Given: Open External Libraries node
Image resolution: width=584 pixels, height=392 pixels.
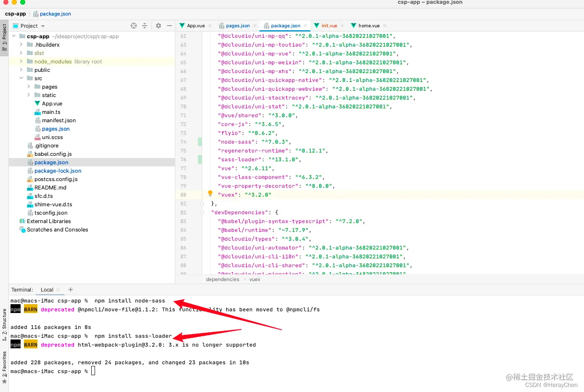Looking at the screenshot, I should (x=49, y=221).
